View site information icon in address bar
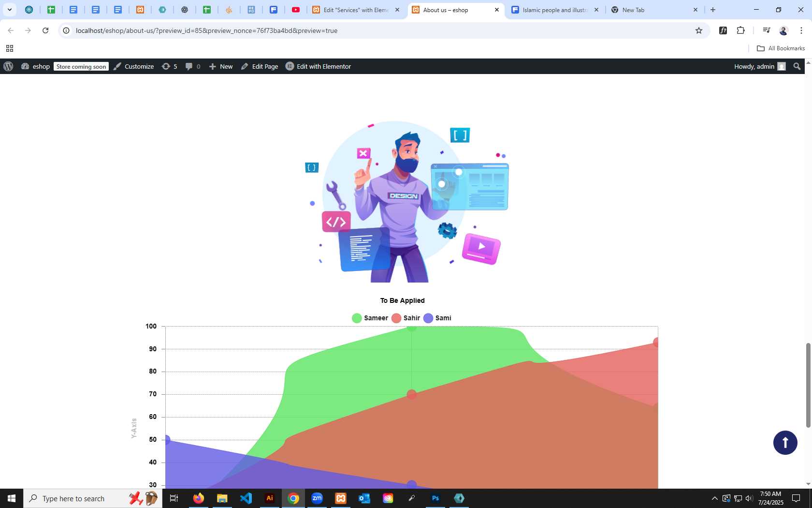 tap(66, 30)
